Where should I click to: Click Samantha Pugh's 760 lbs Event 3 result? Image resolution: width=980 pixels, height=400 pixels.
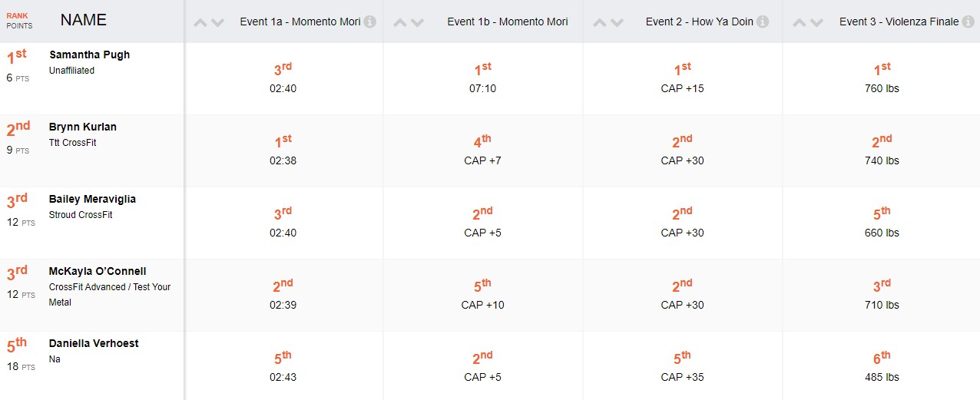pyautogui.click(x=881, y=88)
